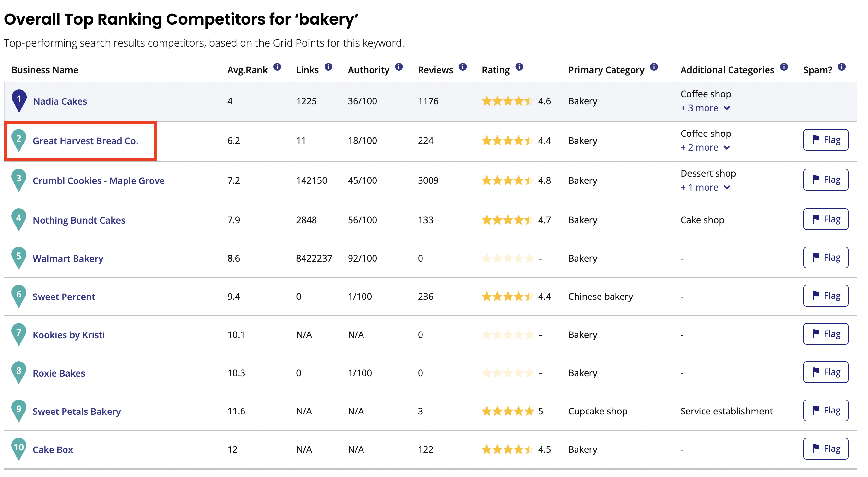Click the info icon beside Avg.Rank
Viewport: 868px width, 477px height.
[277, 67]
